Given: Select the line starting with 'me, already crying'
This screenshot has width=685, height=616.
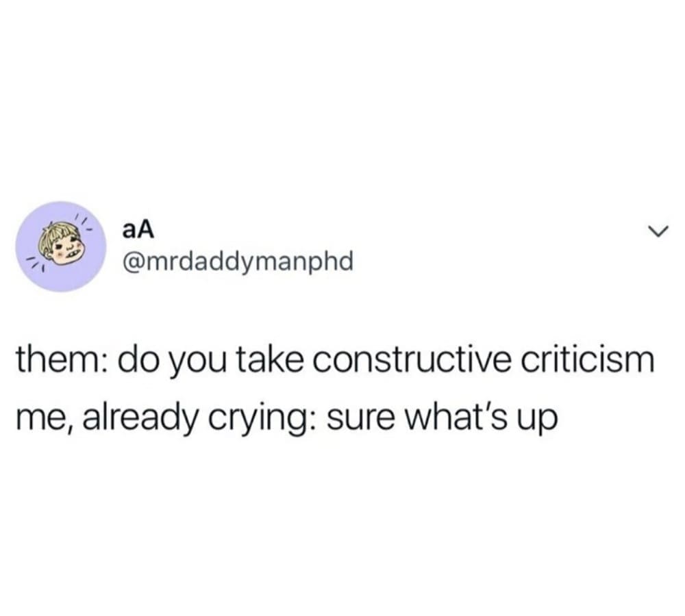Looking at the screenshot, I should pyautogui.click(x=287, y=418).
